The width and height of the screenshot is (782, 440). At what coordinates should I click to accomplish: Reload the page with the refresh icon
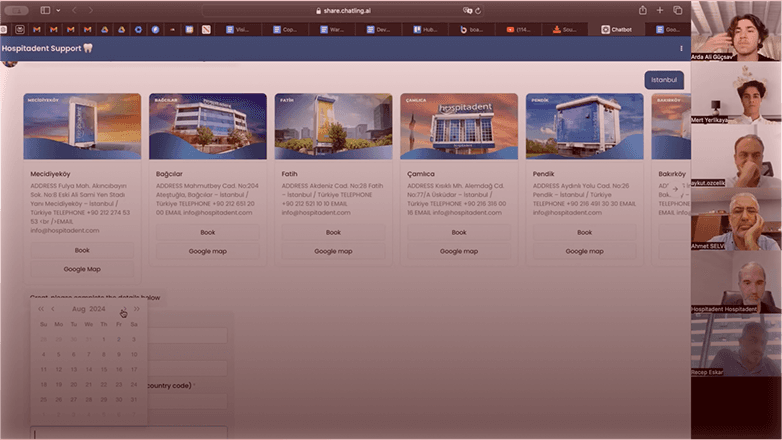478,10
